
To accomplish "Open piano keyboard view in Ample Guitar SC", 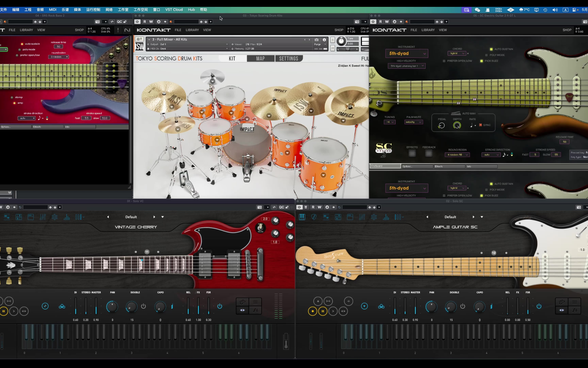I will pyautogui.click(x=302, y=217).
